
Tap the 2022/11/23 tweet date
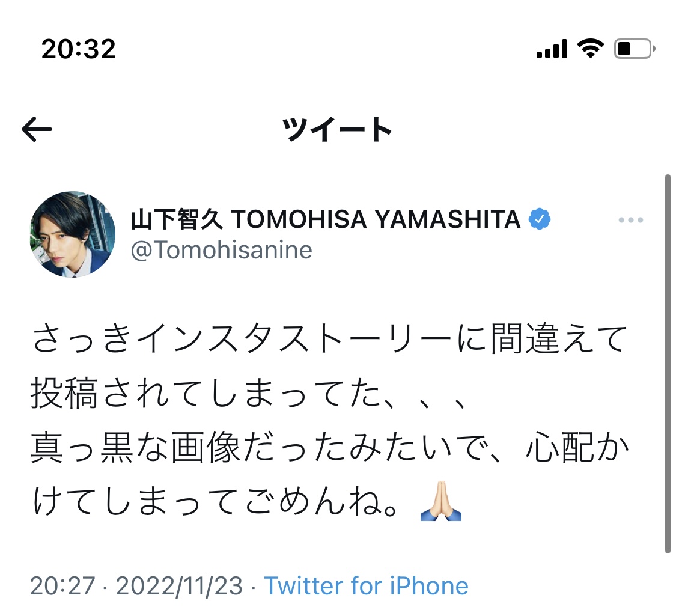point(179,585)
